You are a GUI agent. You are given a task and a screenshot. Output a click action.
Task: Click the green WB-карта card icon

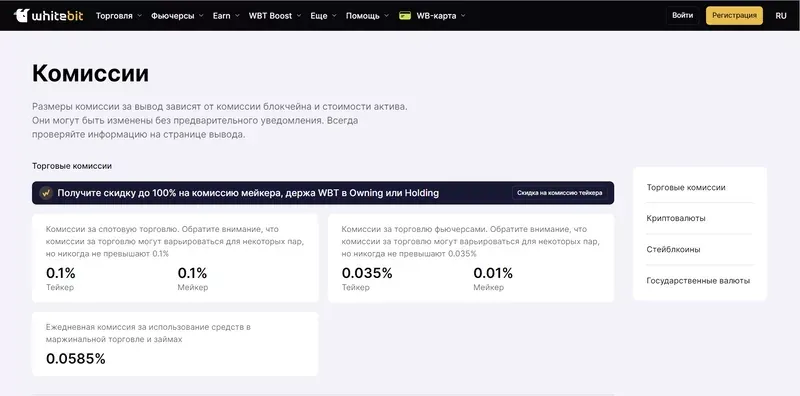[405, 16]
